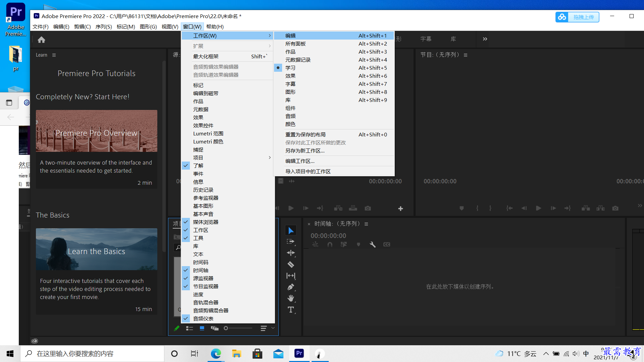Toggle timeline snap magnet icon
The height and width of the screenshot is (362, 644).
click(330, 245)
